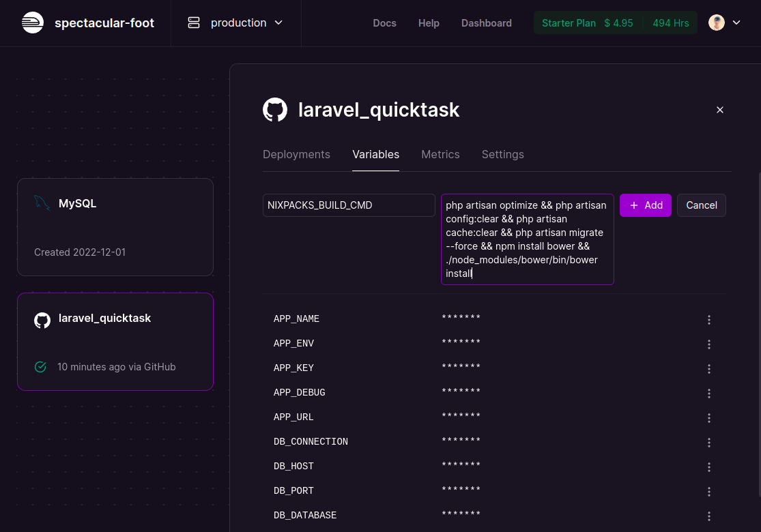Click the environment icon next to production
The image size is (761, 532).
coord(193,22)
